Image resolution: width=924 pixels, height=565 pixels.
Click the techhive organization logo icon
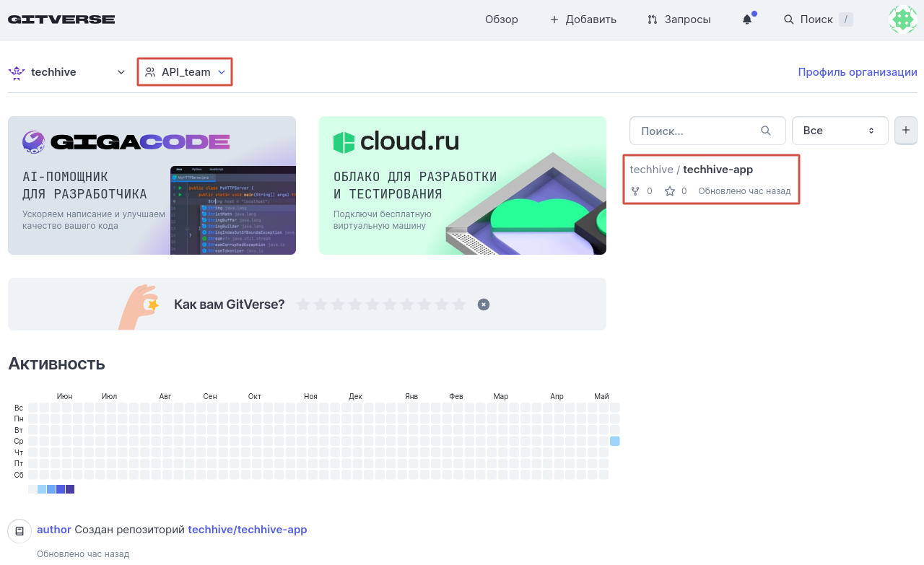coord(16,72)
